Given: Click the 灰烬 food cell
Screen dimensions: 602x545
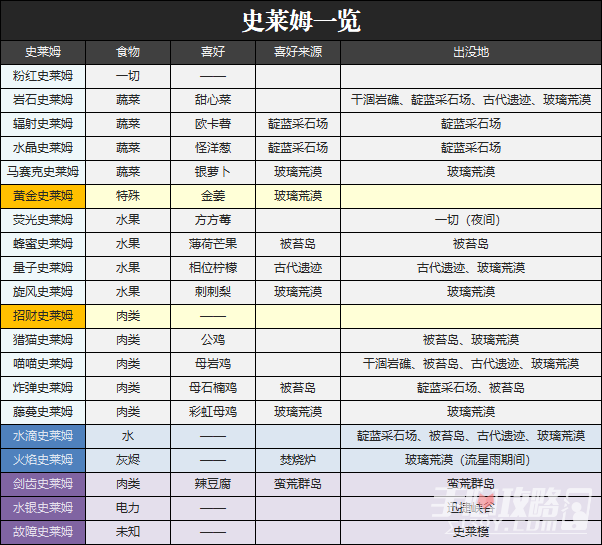Looking at the screenshot, I should pyautogui.click(x=128, y=460).
